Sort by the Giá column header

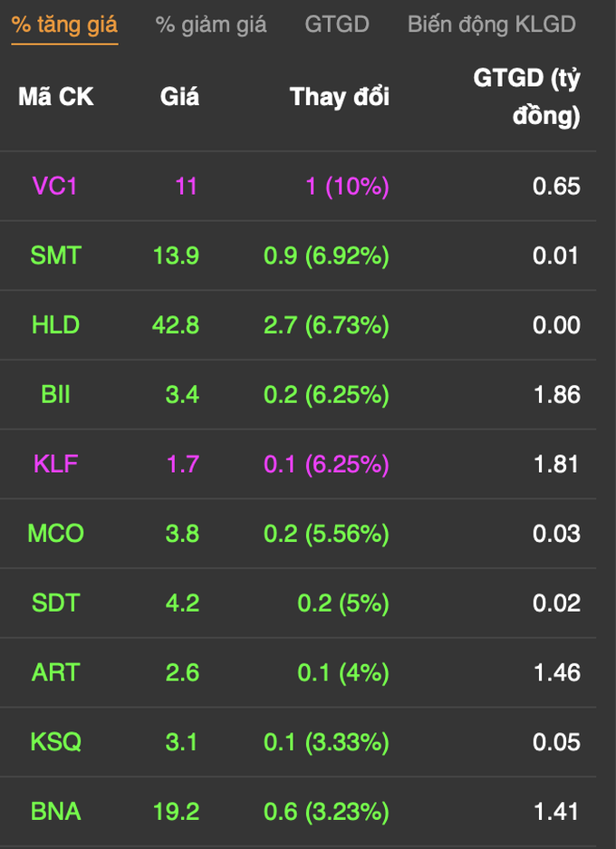pyautogui.click(x=179, y=97)
